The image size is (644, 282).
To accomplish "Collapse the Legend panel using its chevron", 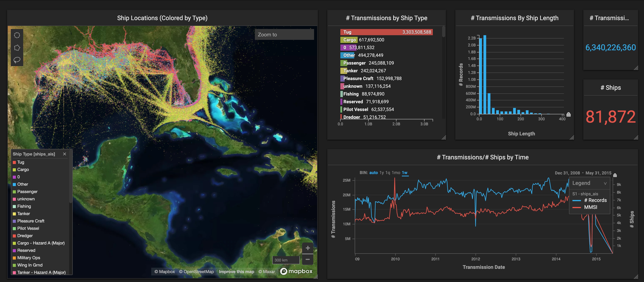I will click(605, 183).
